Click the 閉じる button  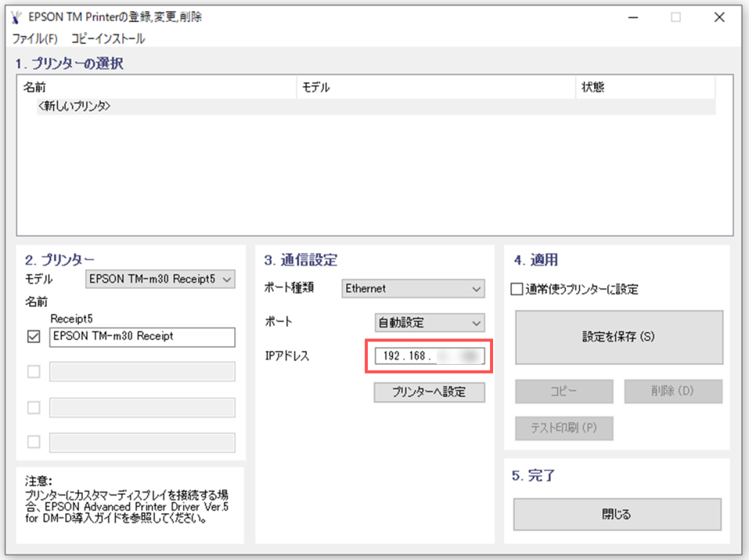617,514
